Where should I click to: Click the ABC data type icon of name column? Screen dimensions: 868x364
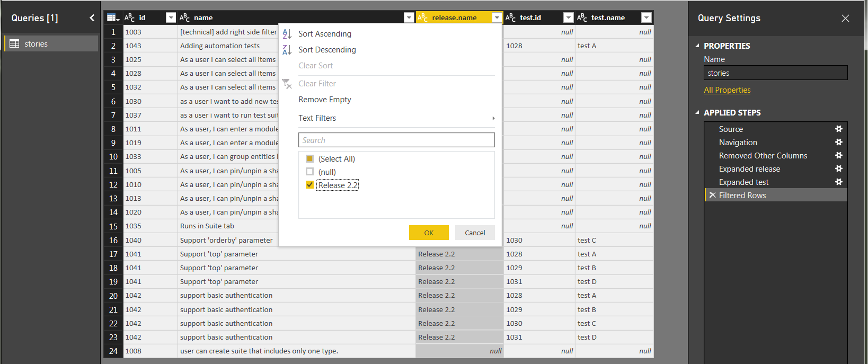185,17
